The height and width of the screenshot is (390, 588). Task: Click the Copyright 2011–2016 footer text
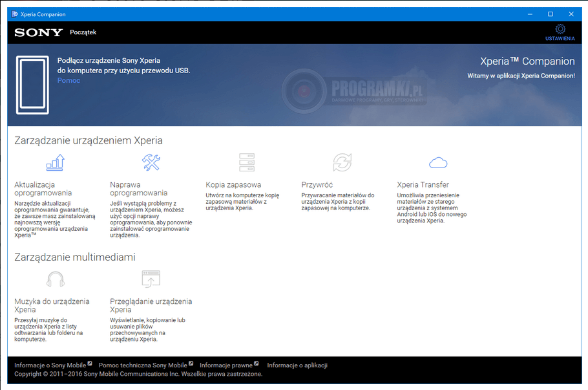coord(138,374)
